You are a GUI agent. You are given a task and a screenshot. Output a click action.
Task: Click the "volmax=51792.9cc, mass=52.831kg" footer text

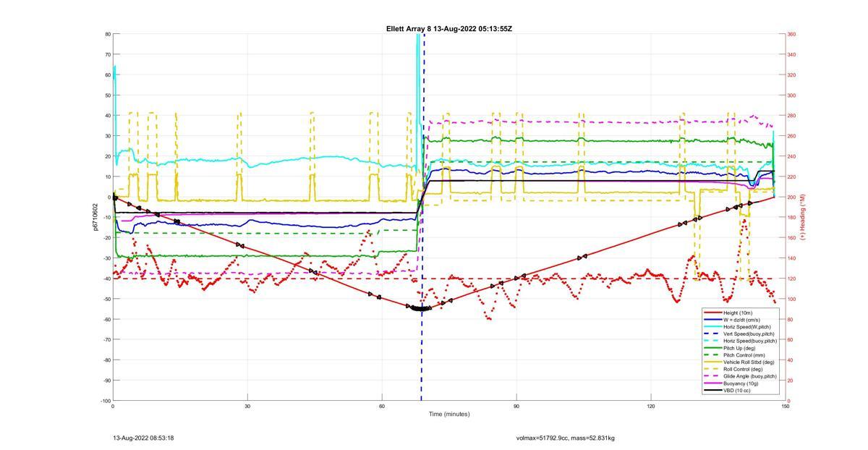click(x=566, y=438)
